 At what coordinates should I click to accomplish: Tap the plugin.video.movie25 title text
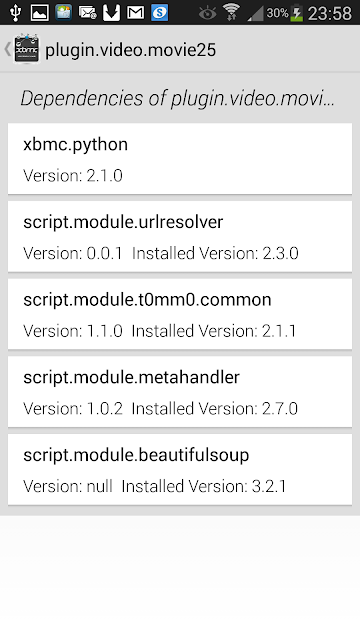[131, 50]
